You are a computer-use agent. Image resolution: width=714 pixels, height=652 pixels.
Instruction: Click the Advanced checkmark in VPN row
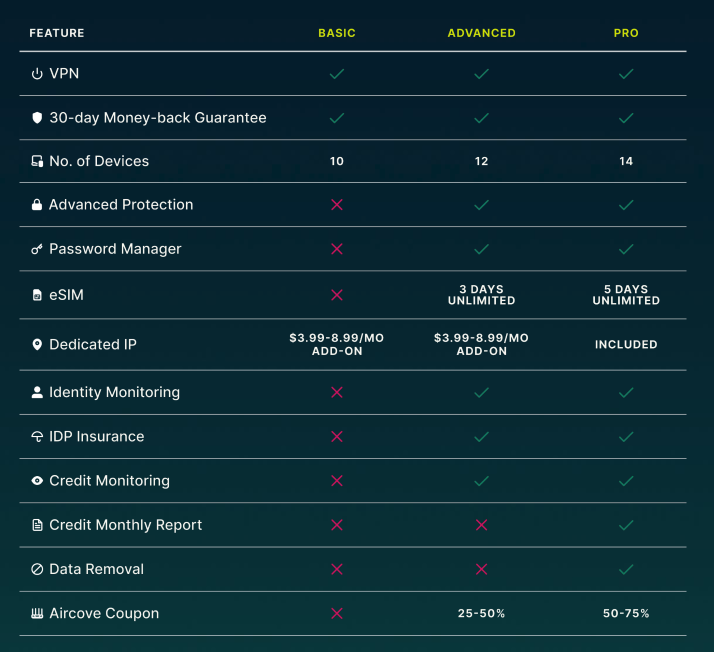coord(481,74)
